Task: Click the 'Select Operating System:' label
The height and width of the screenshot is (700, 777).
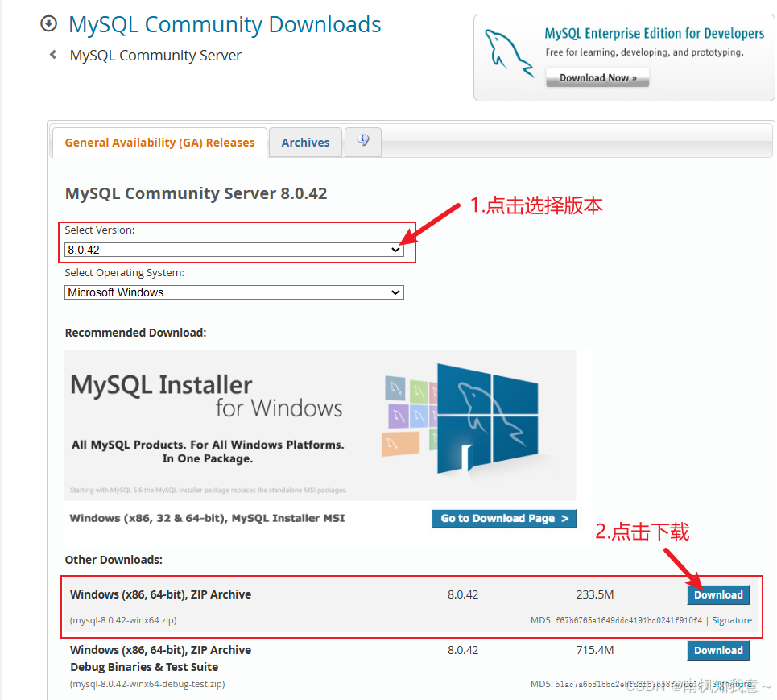Action: pos(124,272)
